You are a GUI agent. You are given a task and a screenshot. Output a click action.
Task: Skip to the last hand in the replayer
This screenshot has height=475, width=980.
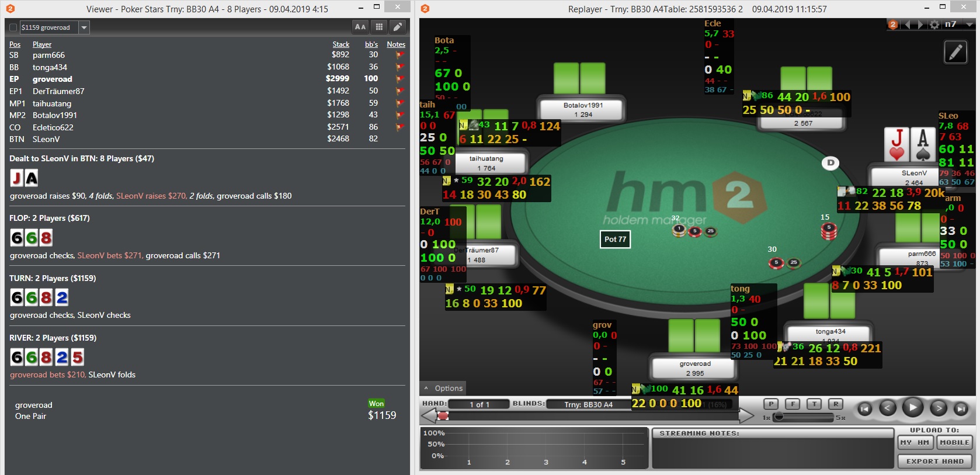[x=961, y=409]
